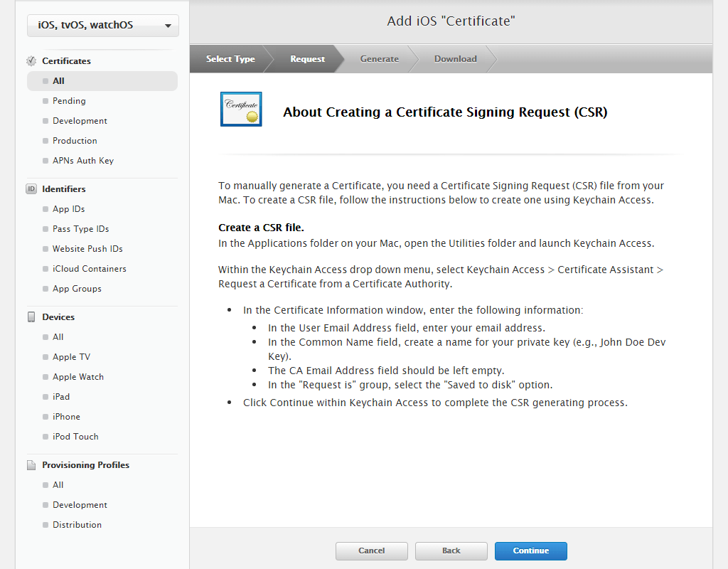Viewport: 728px width, 569px height.
Task: Open Development provisioning profiles
Action: (x=80, y=505)
